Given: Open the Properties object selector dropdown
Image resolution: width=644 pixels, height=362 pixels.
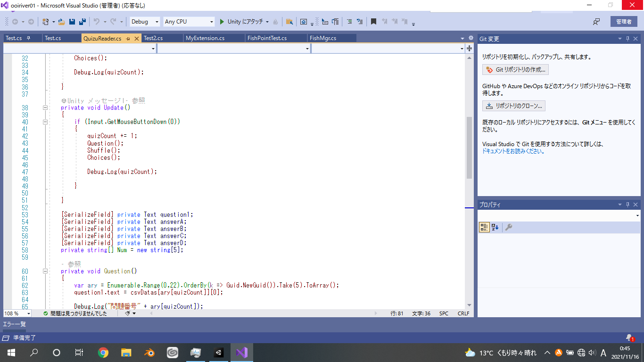Looking at the screenshot, I should coord(637,215).
